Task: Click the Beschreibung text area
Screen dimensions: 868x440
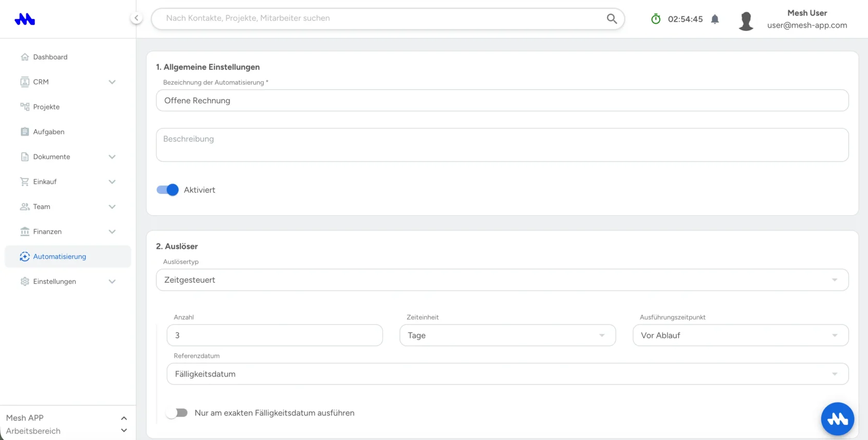Action: click(x=502, y=145)
